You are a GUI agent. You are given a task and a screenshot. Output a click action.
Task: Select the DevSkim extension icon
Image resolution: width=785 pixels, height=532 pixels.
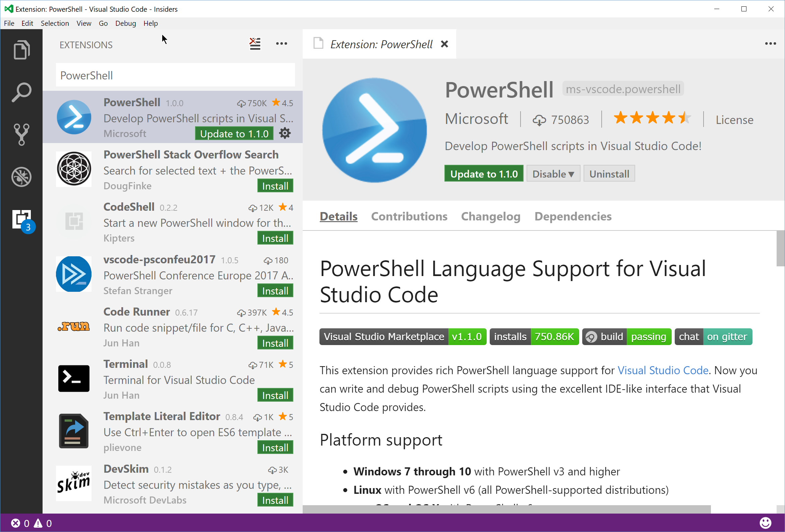coord(74,483)
